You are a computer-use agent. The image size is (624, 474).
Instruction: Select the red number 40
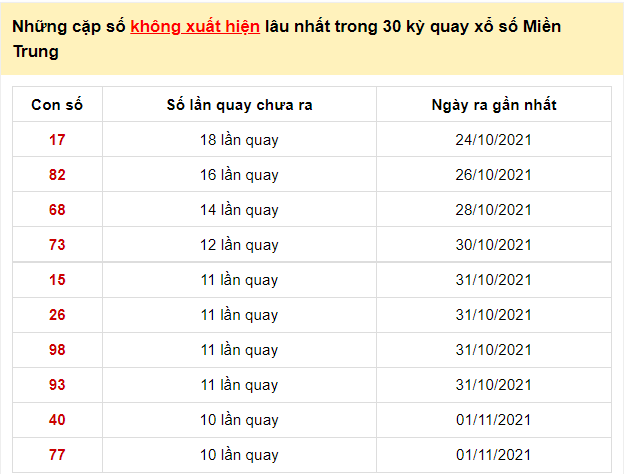pos(57,420)
